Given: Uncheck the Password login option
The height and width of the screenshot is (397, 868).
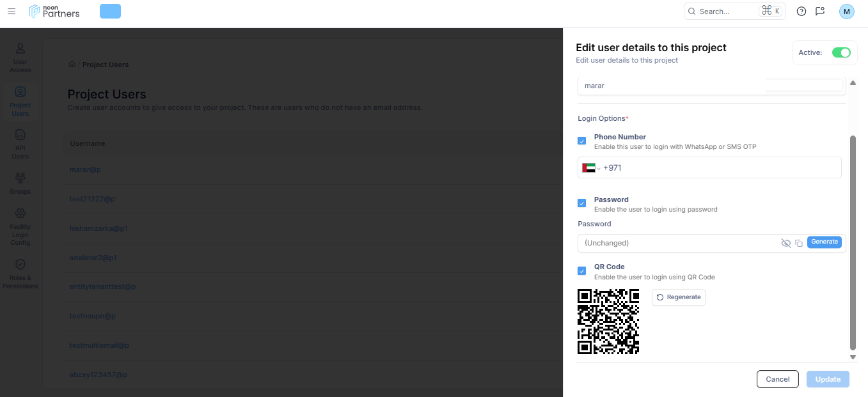Looking at the screenshot, I should click(582, 203).
